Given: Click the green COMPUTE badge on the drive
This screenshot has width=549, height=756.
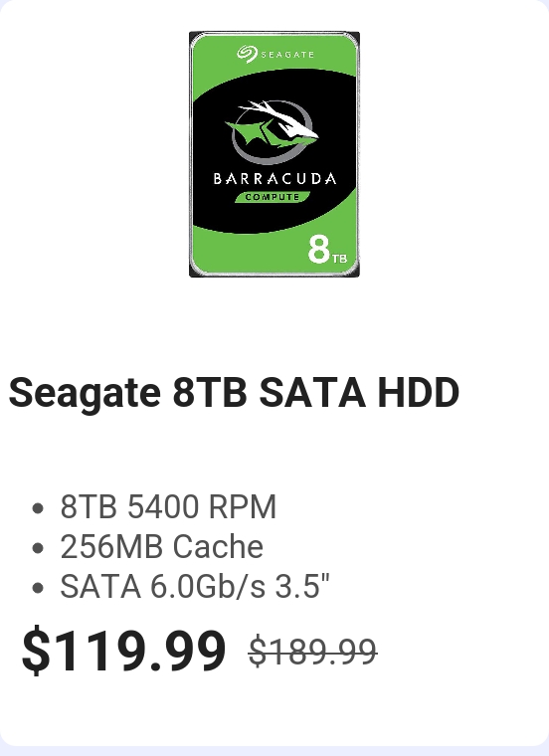Looking at the screenshot, I should point(273,197).
